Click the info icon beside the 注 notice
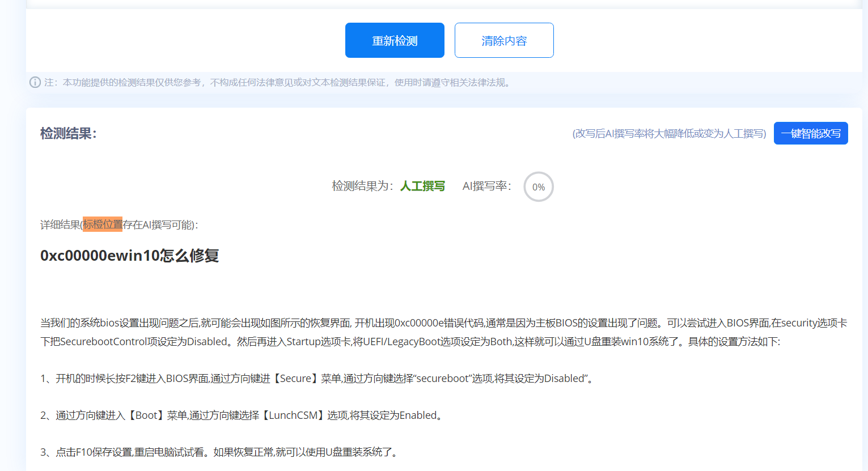The image size is (868, 471). (35, 82)
